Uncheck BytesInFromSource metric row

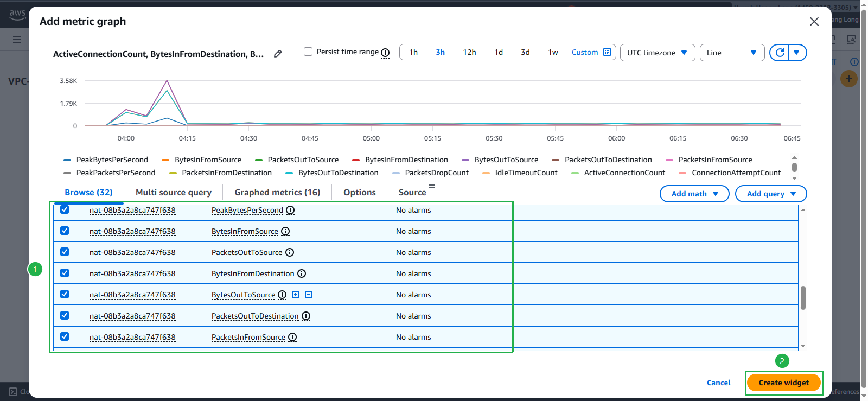(65, 231)
